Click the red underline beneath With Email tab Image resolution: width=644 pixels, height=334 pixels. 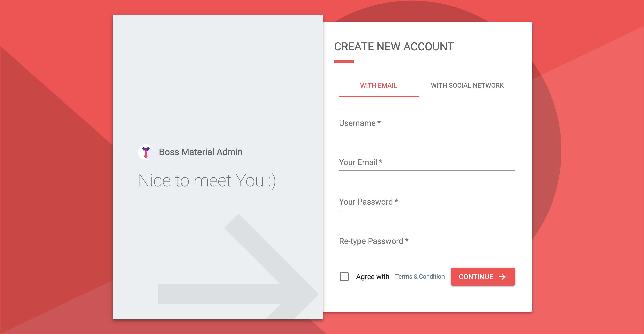coord(379,96)
